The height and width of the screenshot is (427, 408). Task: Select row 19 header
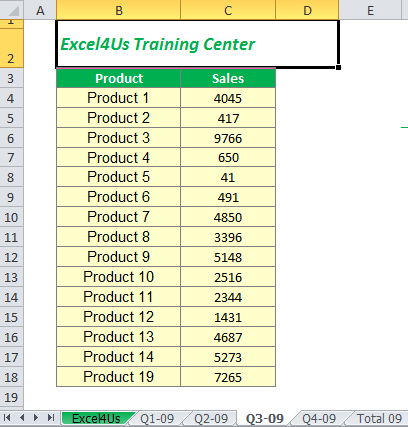(11, 397)
